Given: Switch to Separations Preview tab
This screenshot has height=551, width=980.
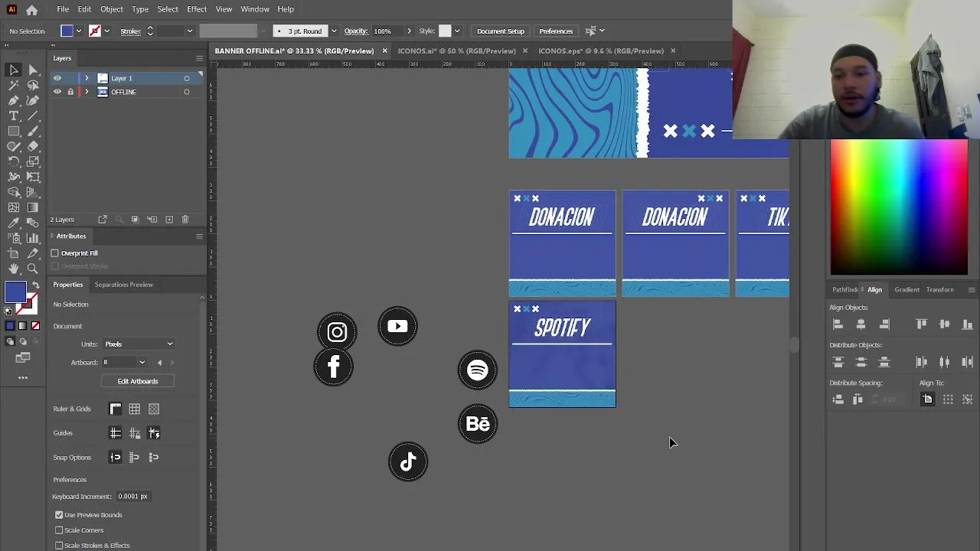Looking at the screenshot, I should pos(123,285).
